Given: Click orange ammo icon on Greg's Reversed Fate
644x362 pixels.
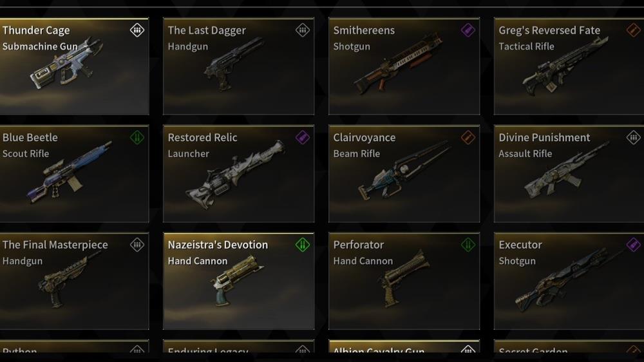Looking at the screenshot, I should (x=633, y=30).
